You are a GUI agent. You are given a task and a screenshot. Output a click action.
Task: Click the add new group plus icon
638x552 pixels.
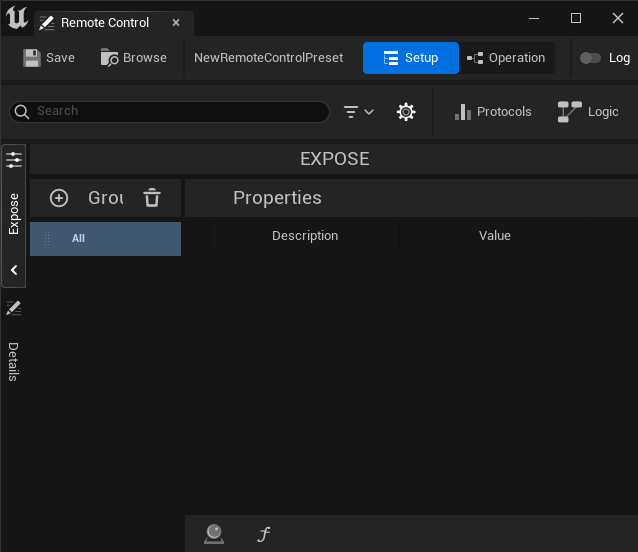59,198
